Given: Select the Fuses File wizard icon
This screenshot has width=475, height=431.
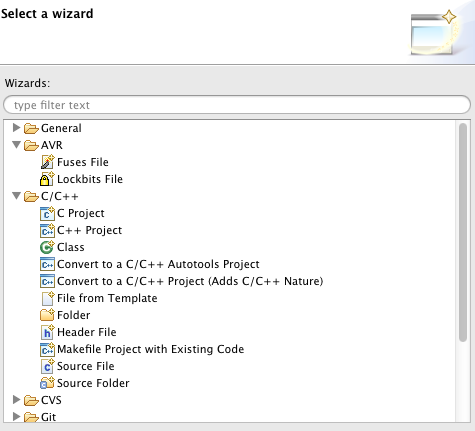Looking at the screenshot, I should point(47,162).
